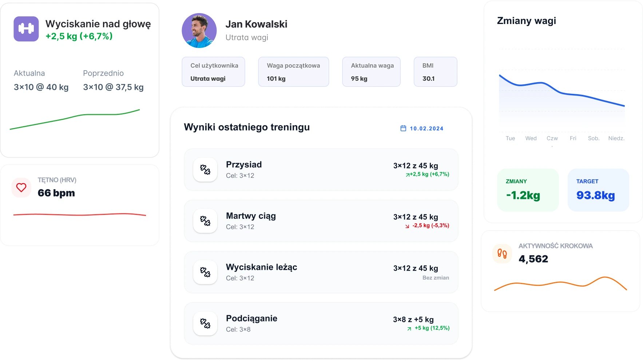Click the dumbbell icon in the Podciąganie row
This screenshot has width=643, height=364.
pos(205,323)
